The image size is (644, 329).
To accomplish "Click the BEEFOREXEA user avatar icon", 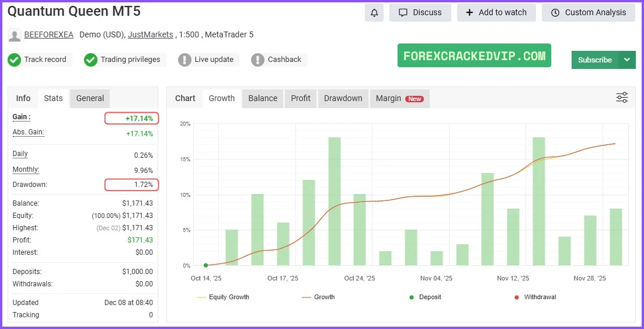I will 15,35.
